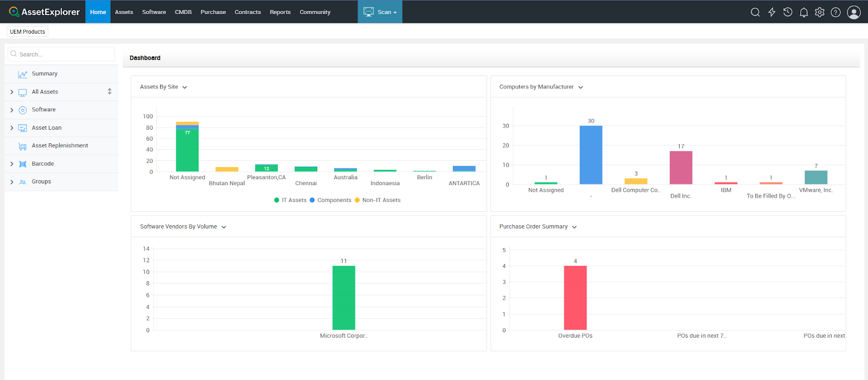Image resolution: width=868 pixels, height=380 pixels.
Task: Switch to the CMDB tab
Action: tap(183, 12)
